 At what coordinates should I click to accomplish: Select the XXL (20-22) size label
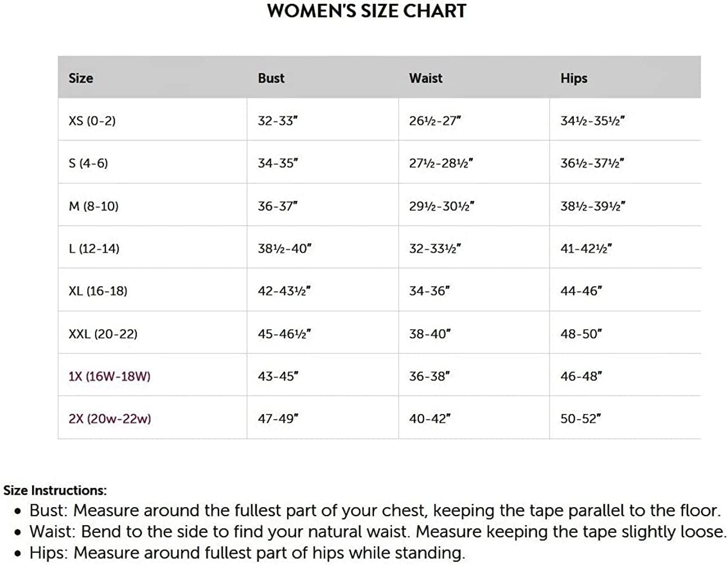tap(103, 334)
